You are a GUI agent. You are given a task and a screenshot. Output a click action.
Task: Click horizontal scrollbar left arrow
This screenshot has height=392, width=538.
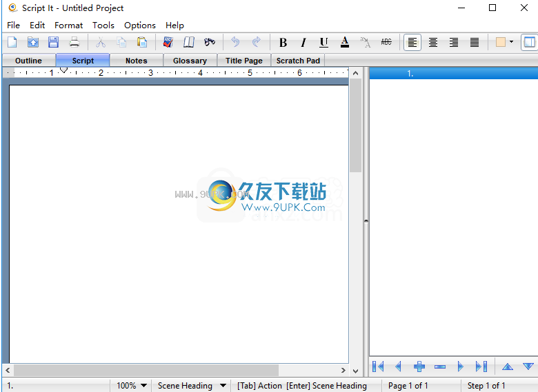point(8,370)
